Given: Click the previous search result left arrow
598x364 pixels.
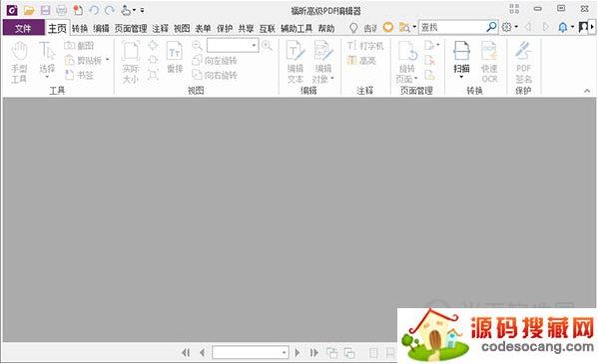Looking at the screenshot, I should pyautogui.click(x=528, y=27).
